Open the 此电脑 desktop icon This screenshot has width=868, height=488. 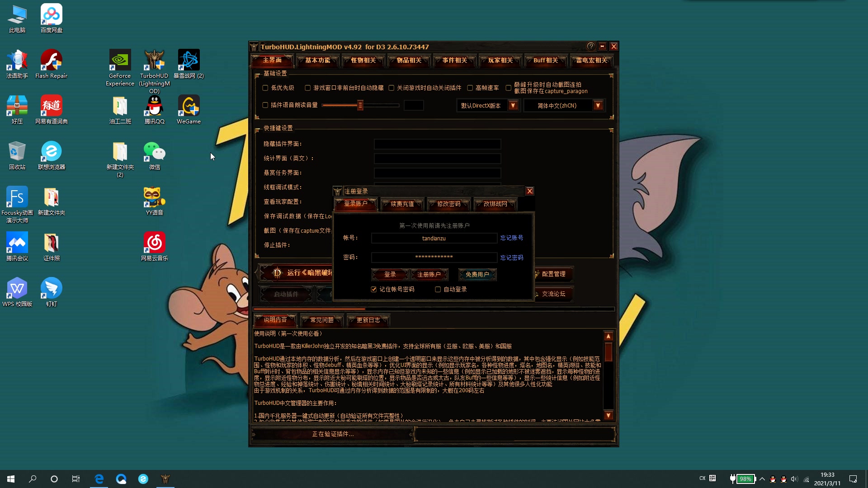pyautogui.click(x=17, y=19)
